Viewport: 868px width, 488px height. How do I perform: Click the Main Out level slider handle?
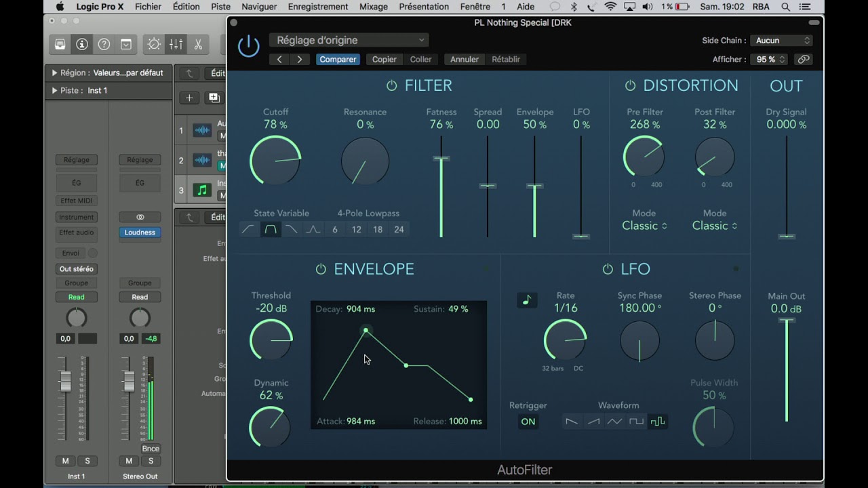tap(787, 319)
